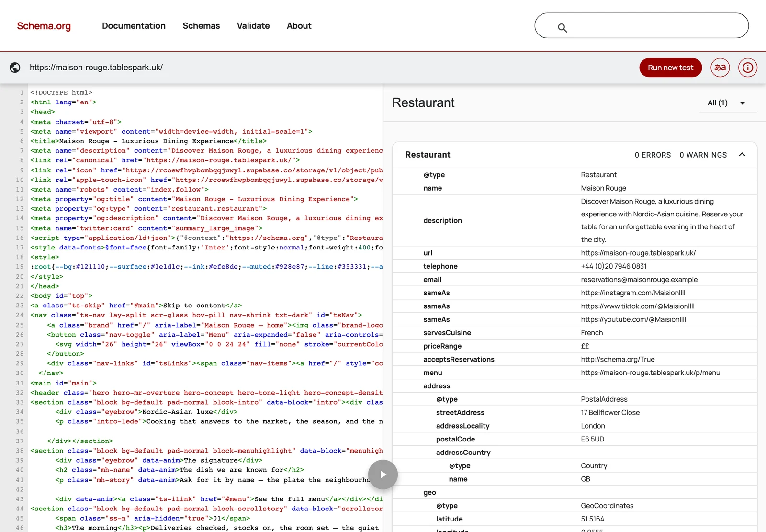Click the globe icon beside the URL
766x532 pixels.
point(15,68)
